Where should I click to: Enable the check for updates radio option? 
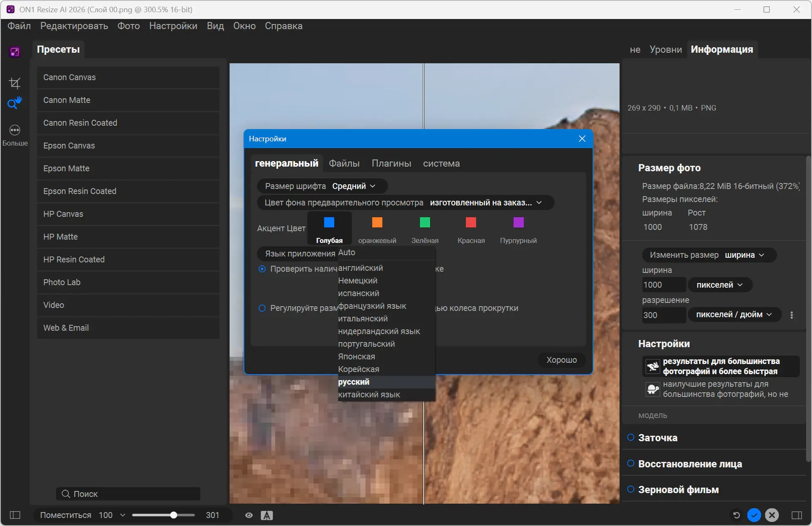(x=262, y=269)
